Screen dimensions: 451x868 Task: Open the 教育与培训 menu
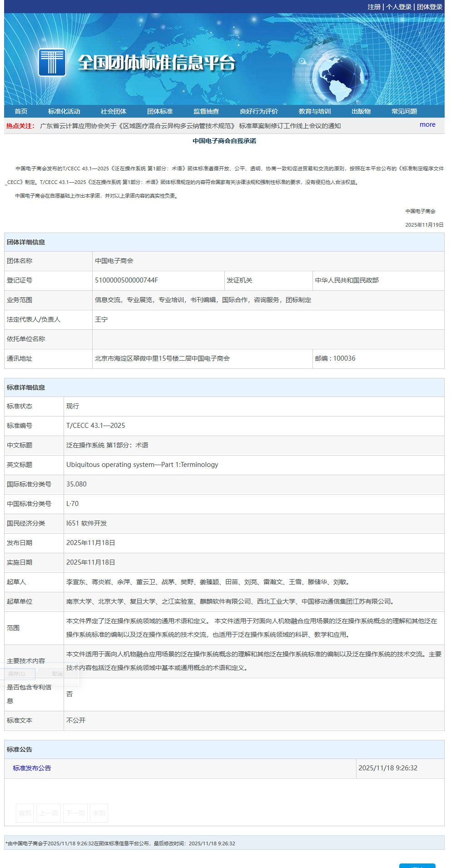pyautogui.click(x=315, y=111)
